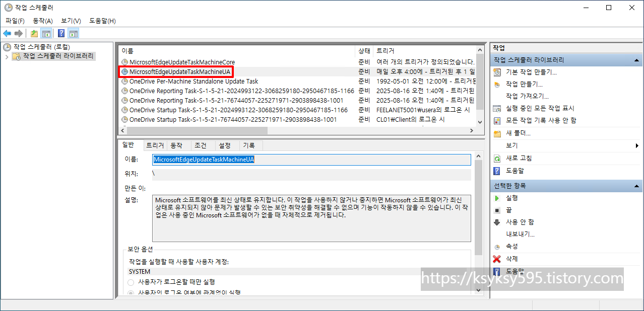Open the 보기 submenu arrow in the action pane

point(638,146)
